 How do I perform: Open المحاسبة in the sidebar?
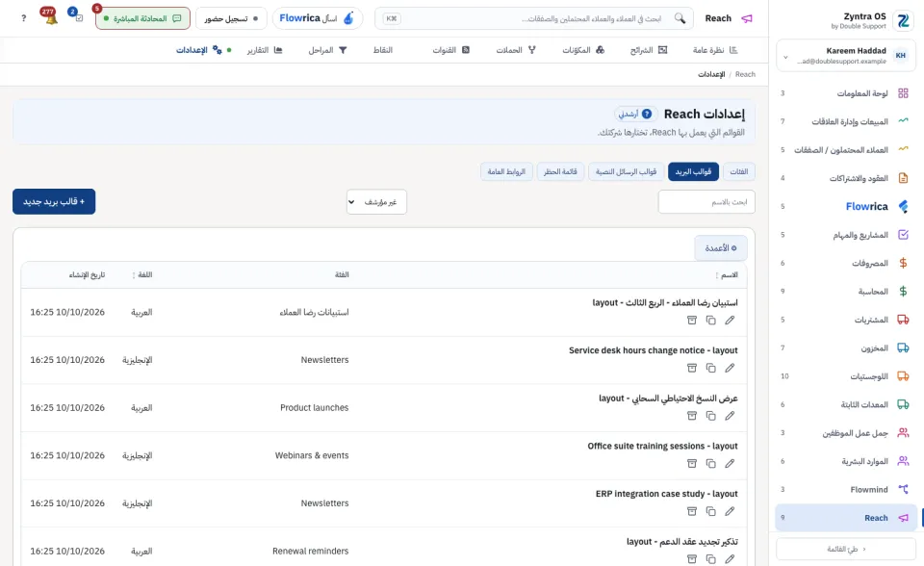coord(845,292)
